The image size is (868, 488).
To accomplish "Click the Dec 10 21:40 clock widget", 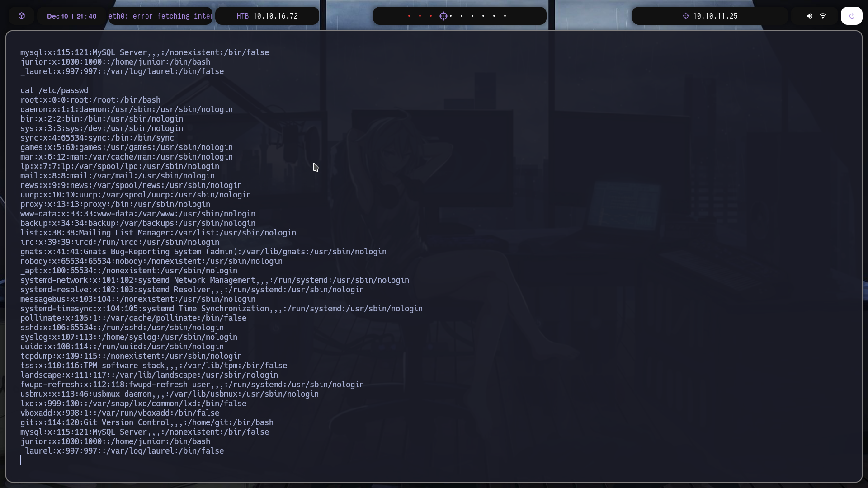I will (71, 16).
